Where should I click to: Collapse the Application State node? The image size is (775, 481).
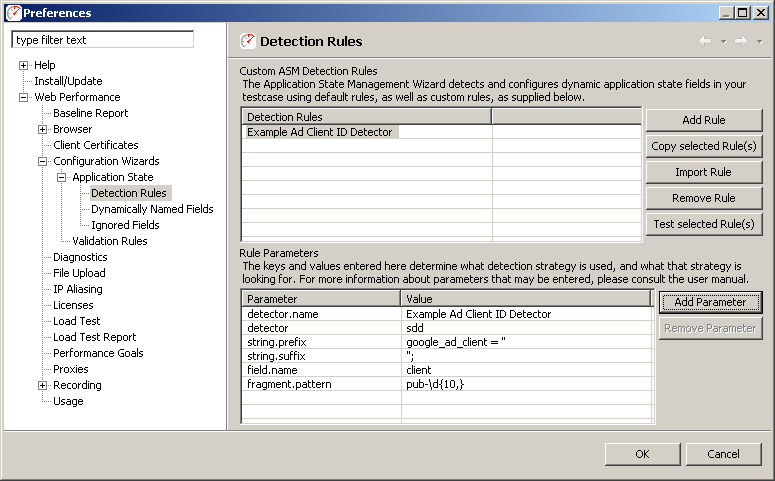[62, 177]
